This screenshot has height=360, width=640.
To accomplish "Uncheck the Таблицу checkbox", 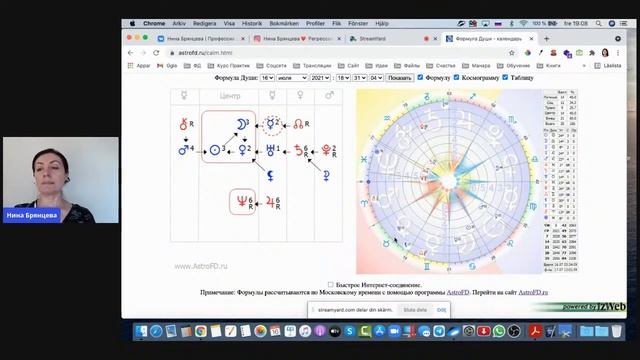I will coord(505,77).
